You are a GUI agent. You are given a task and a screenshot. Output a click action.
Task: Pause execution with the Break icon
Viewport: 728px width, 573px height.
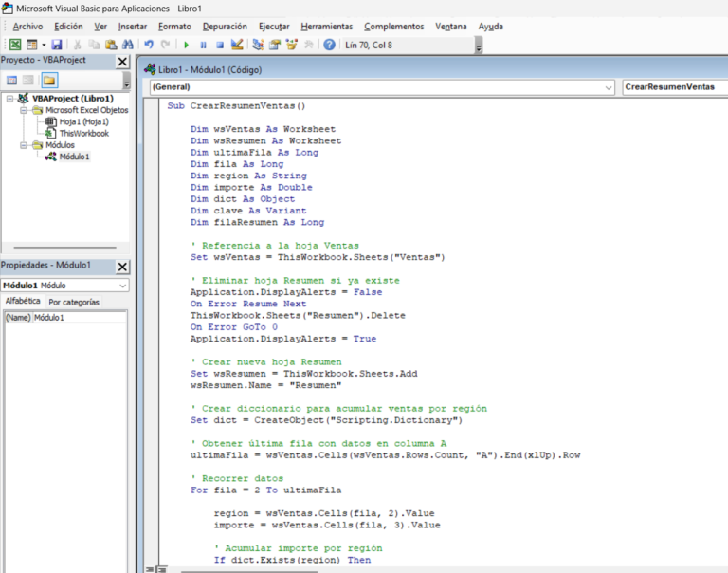point(203,45)
